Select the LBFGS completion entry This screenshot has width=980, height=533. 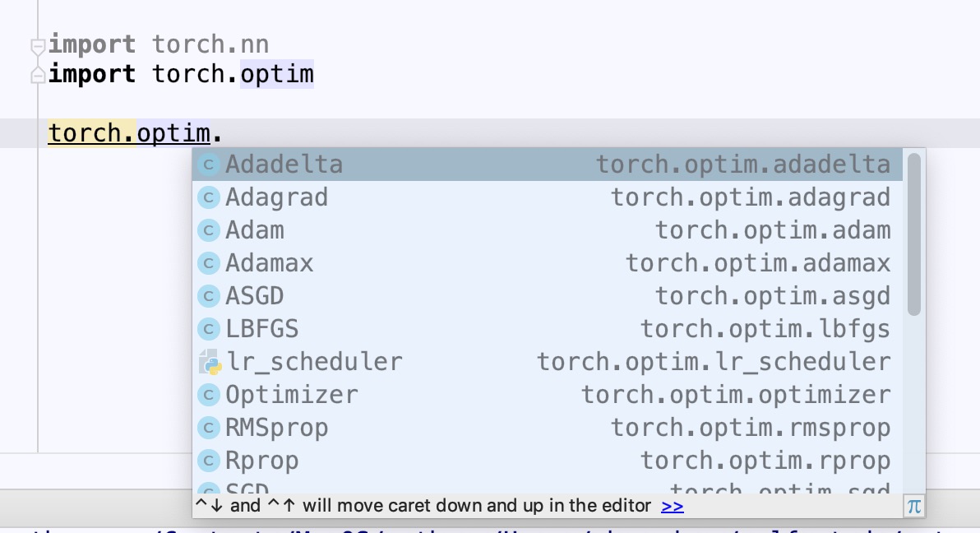pos(262,329)
